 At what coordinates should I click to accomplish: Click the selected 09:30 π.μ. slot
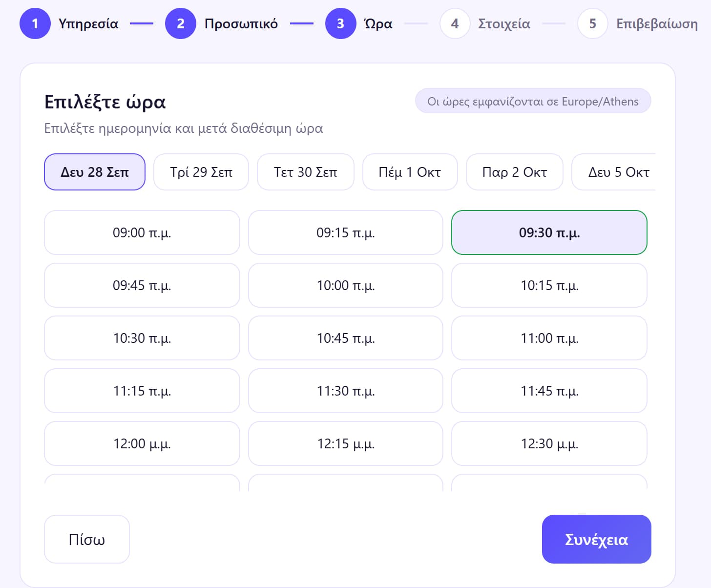549,232
